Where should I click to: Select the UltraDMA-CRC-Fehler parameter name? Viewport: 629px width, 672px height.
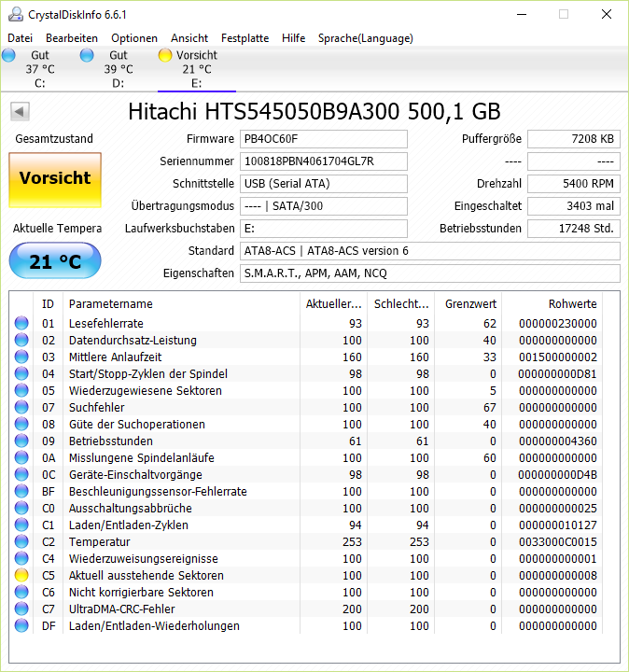pos(121,609)
